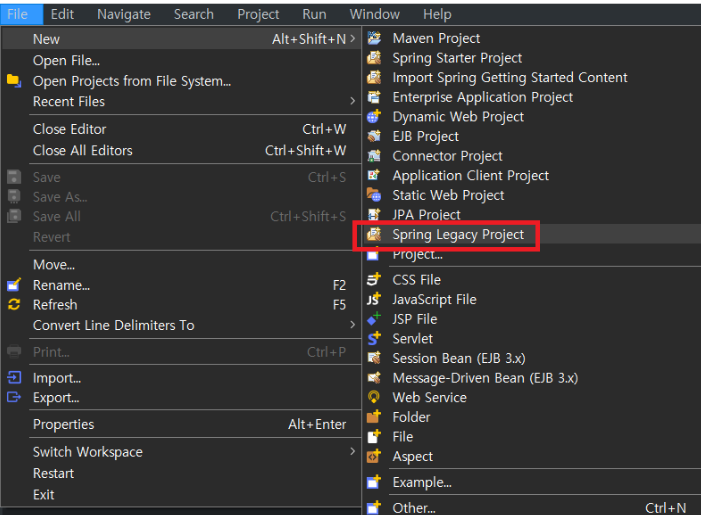This screenshot has width=701, height=515.
Task: Click the Aspect icon
Action: pyautogui.click(x=374, y=456)
